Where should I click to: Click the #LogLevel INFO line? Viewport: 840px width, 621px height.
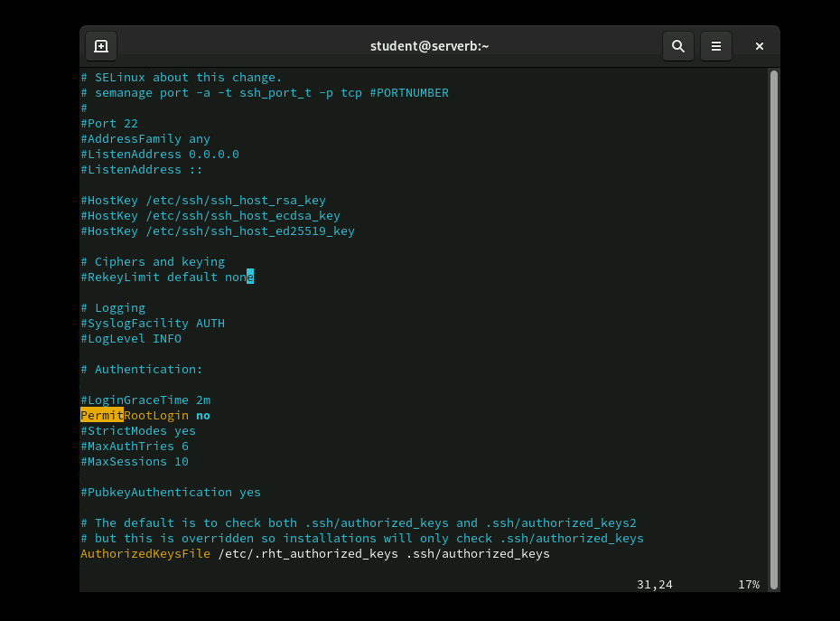(x=131, y=339)
